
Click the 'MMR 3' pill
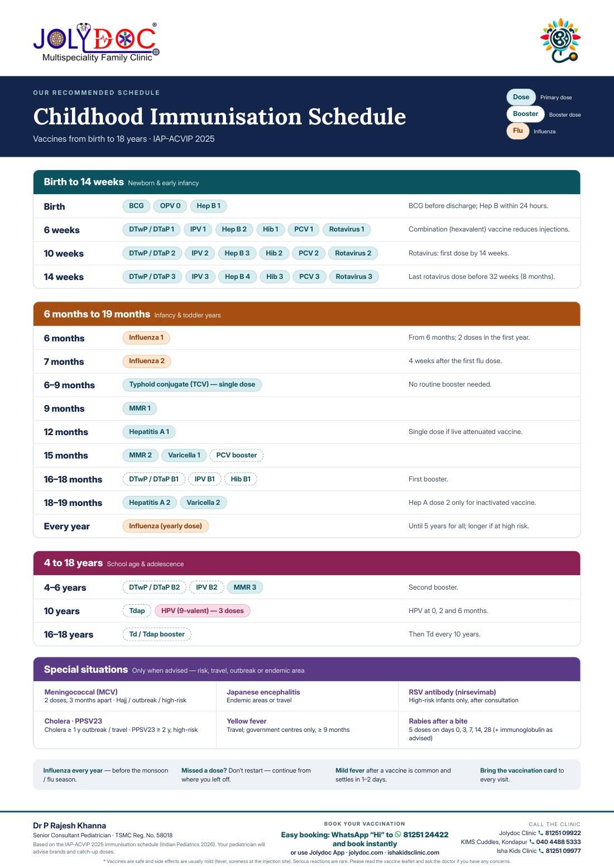tap(245, 587)
